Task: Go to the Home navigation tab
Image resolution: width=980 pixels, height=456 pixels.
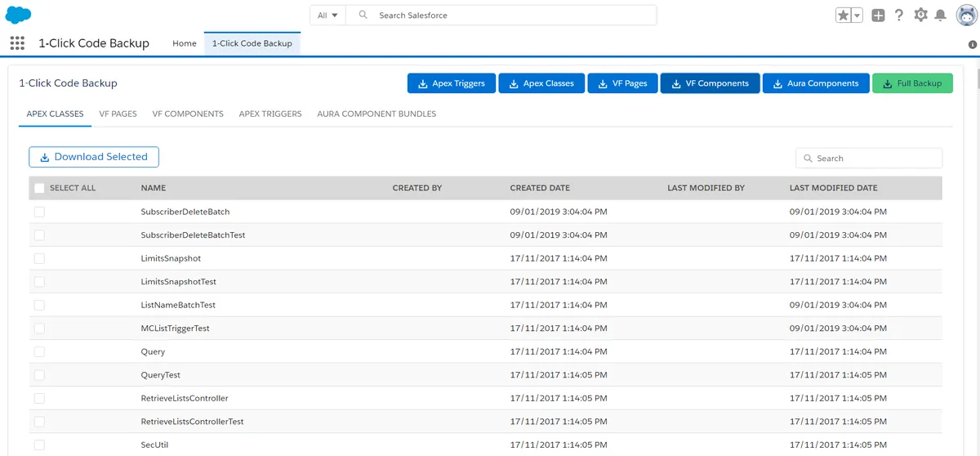Action: click(x=185, y=43)
